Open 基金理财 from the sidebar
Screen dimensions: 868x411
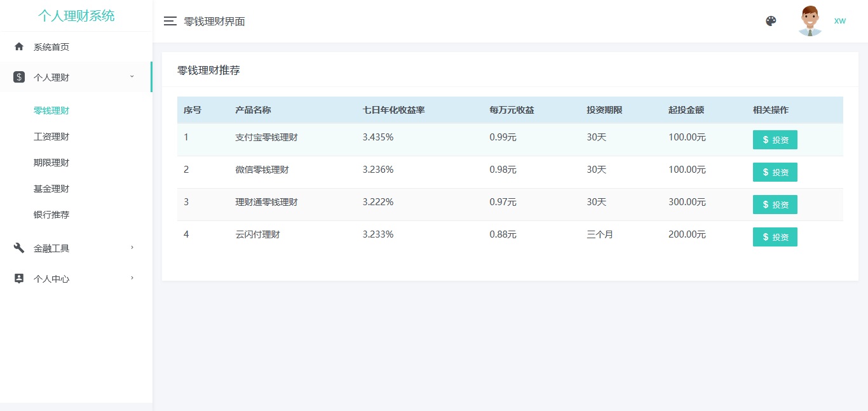(x=51, y=189)
